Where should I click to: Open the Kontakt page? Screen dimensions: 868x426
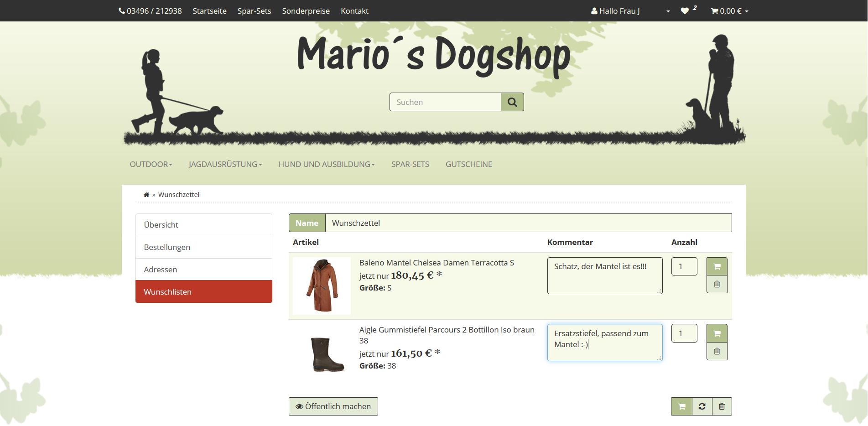(x=354, y=11)
